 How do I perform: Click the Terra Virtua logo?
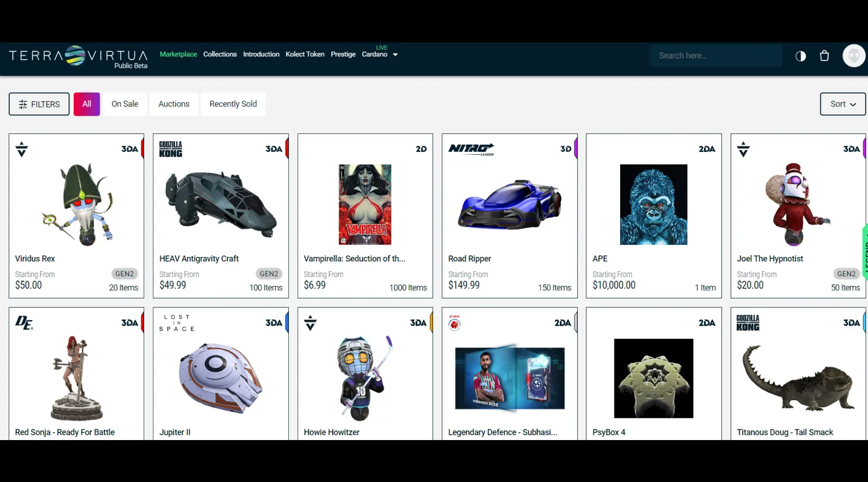click(x=78, y=56)
